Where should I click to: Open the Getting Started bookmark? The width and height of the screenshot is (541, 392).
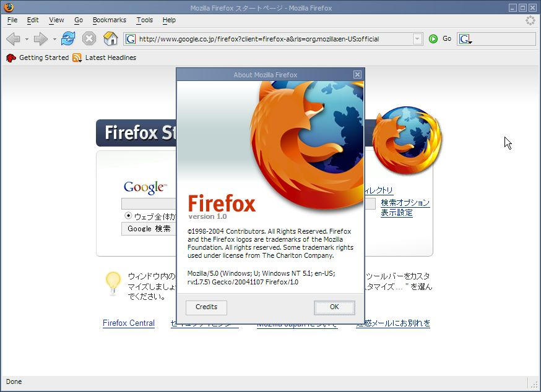pos(44,58)
